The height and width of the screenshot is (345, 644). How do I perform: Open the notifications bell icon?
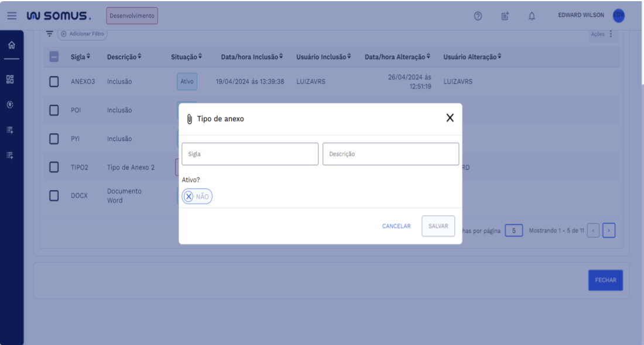[532, 16]
